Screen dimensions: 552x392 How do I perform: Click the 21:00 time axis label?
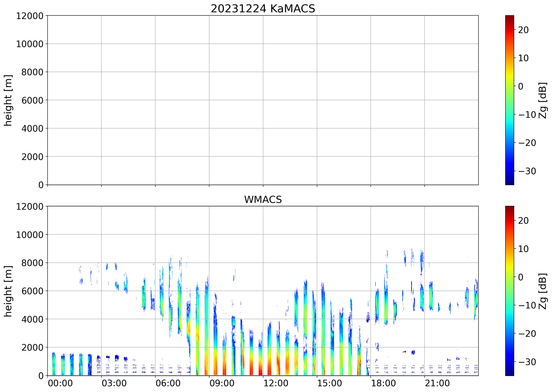tap(437, 383)
